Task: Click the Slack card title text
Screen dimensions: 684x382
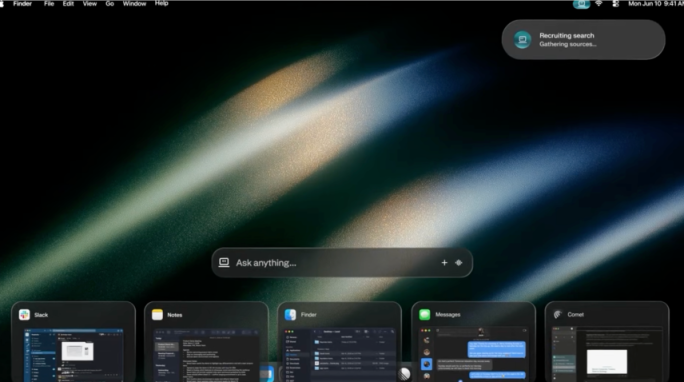Action: coord(41,315)
